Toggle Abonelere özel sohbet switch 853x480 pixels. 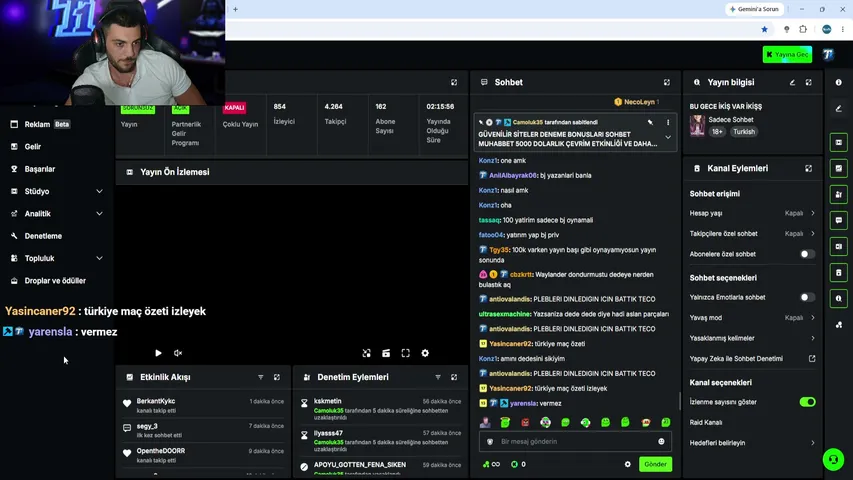coord(807,254)
